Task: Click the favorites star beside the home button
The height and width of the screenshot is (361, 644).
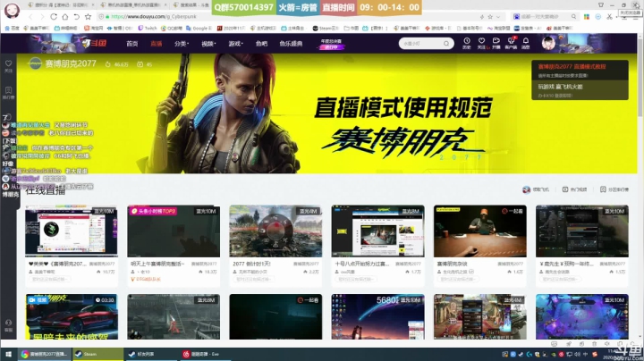Action: pos(88,17)
